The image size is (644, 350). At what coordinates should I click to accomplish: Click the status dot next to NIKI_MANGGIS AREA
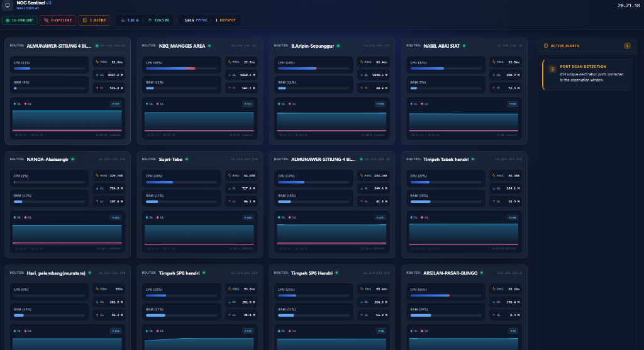(209, 46)
